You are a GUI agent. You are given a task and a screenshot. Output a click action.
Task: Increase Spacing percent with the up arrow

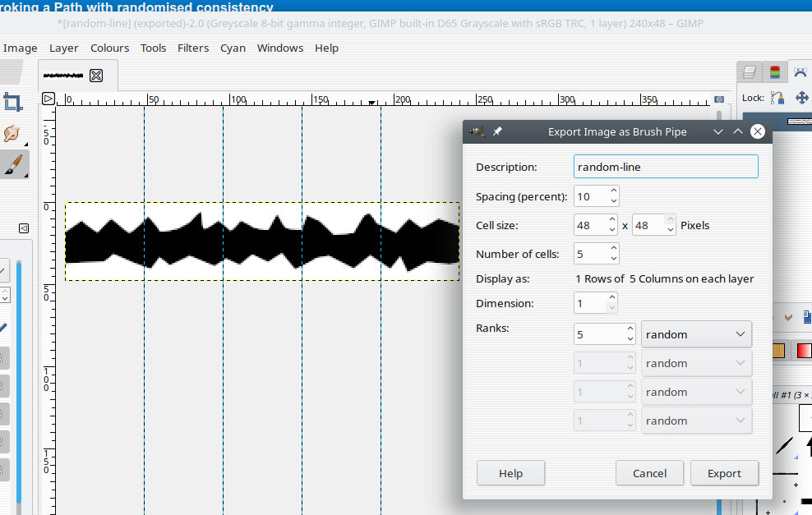pos(614,191)
